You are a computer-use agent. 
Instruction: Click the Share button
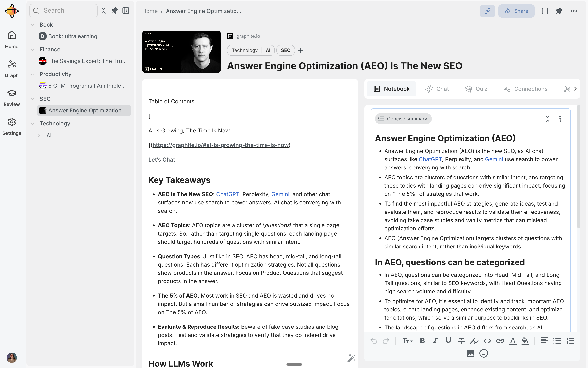pyautogui.click(x=516, y=11)
